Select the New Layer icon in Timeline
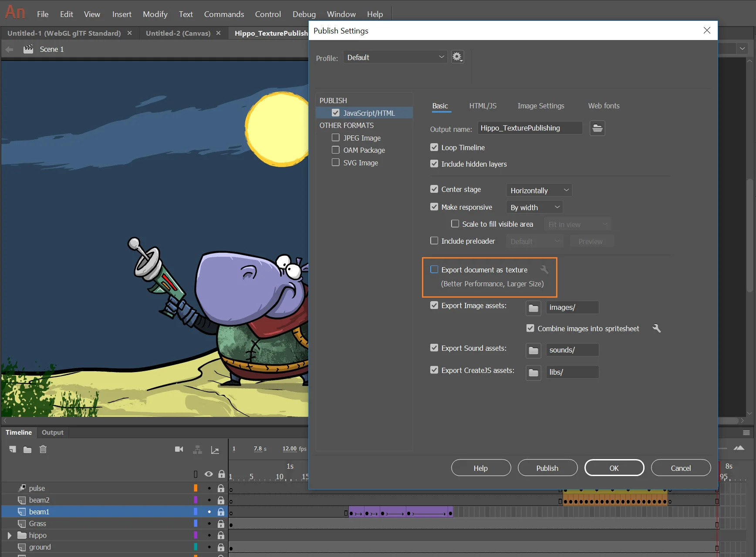The image size is (756, 557). (12, 450)
